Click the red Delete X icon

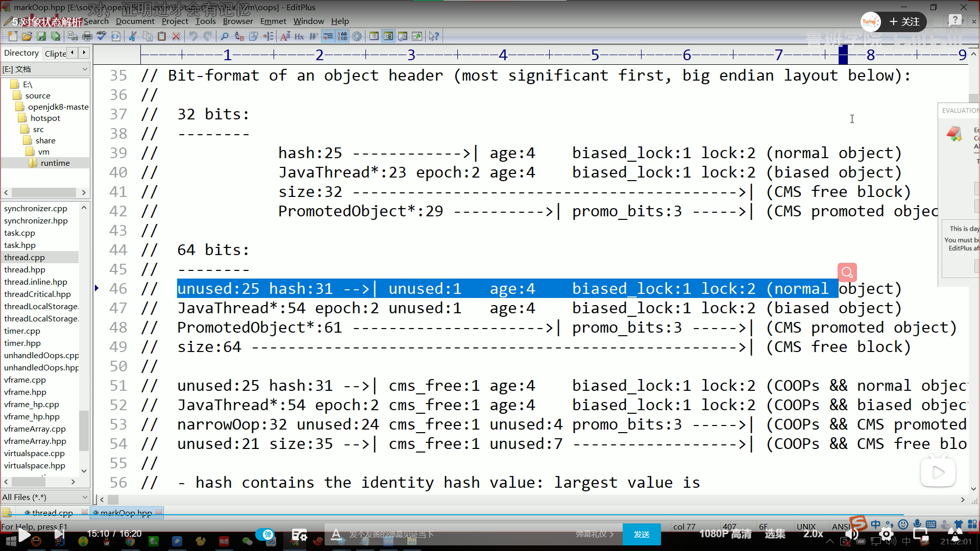click(176, 36)
